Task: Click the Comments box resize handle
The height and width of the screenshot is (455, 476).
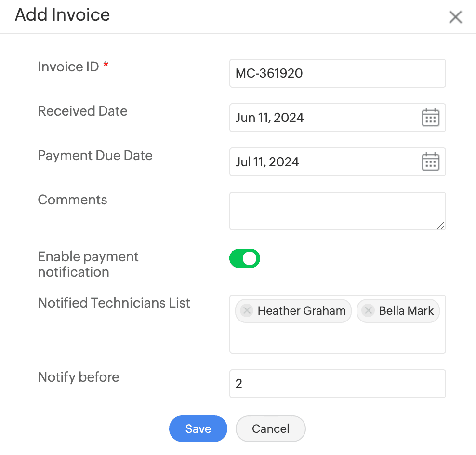Action: click(x=440, y=225)
